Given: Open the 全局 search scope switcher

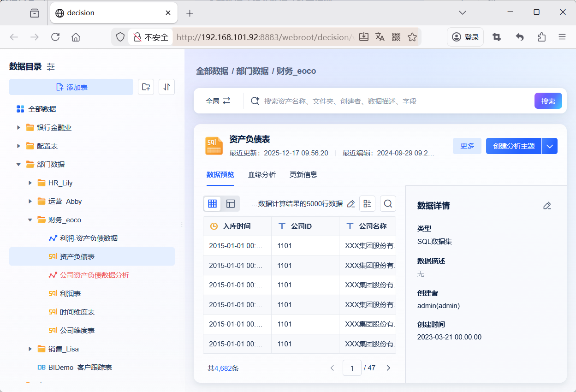Looking at the screenshot, I should point(218,101).
